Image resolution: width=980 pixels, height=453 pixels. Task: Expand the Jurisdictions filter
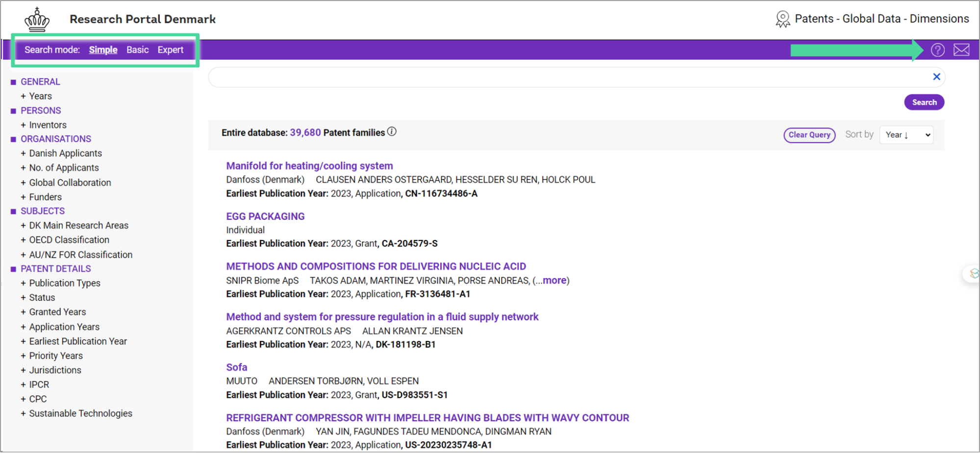tap(54, 370)
